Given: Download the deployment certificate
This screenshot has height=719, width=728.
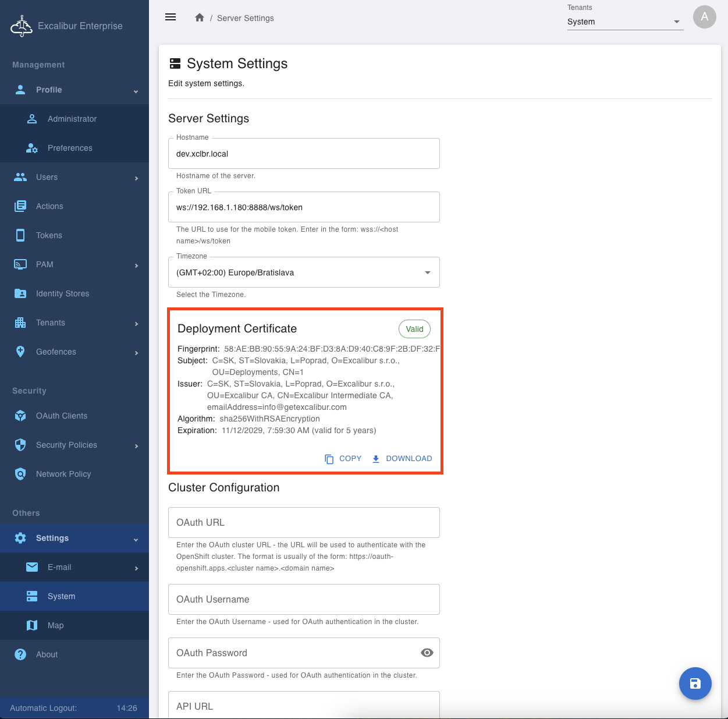Looking at the screenshot, I should [402, 459].
